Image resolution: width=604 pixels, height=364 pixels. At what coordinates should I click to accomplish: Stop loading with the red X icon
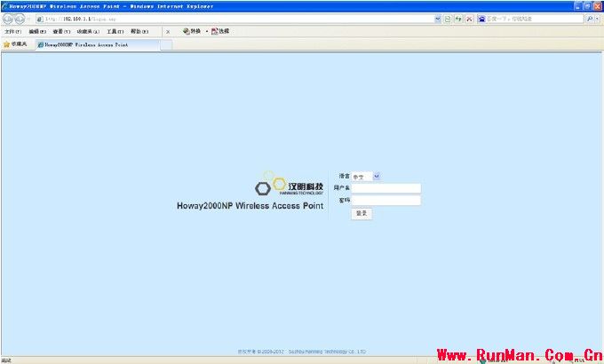click(469, 19)
